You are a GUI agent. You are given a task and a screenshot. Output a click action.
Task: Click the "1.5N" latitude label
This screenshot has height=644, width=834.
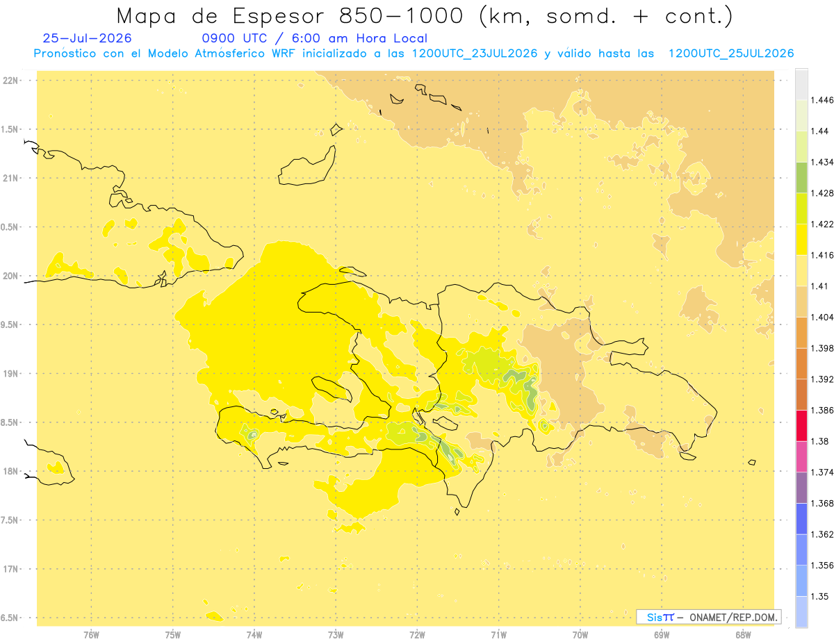point(10,129)
